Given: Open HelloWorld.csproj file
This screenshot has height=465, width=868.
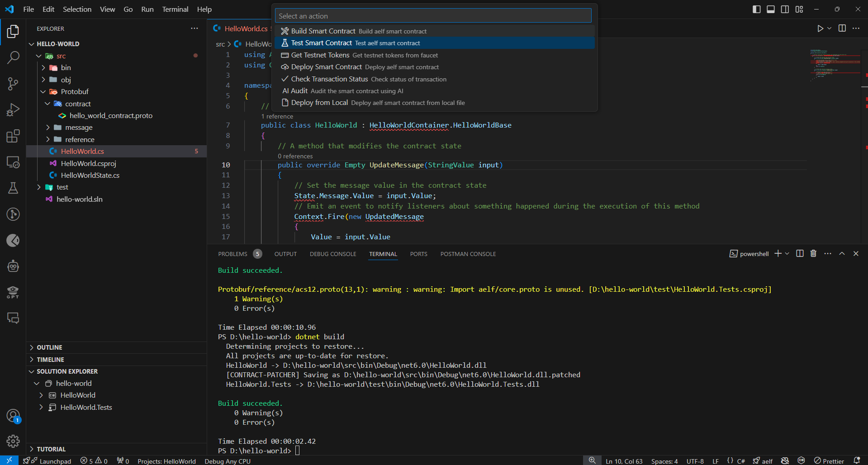Looking at the screenshot, I should (88, 164).
